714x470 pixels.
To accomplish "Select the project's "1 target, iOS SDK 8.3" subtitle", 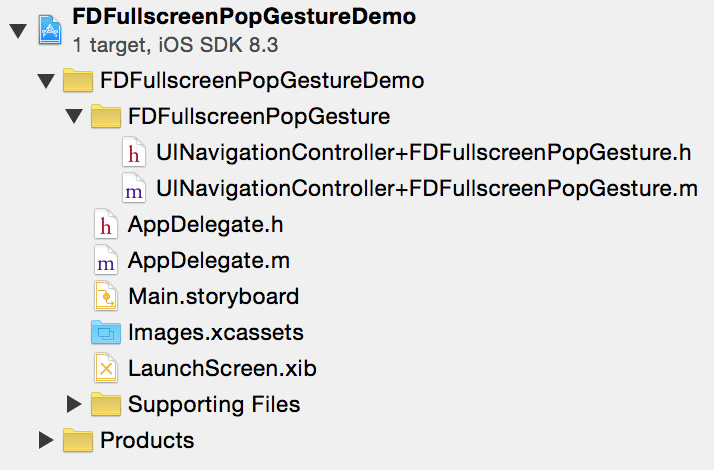I will 175,45.
